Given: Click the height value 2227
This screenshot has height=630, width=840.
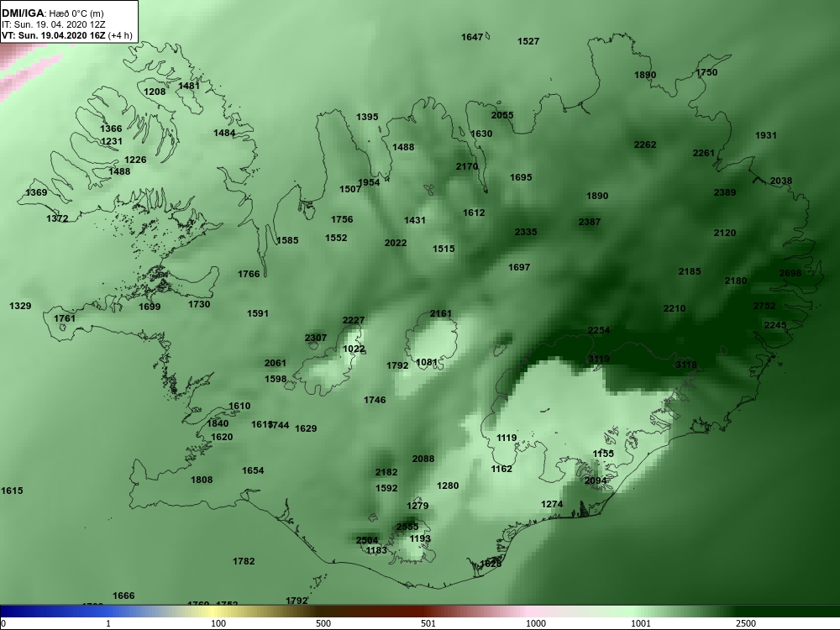Looking at the screenshot, I should pyautogui.click(x=353, y=320).
